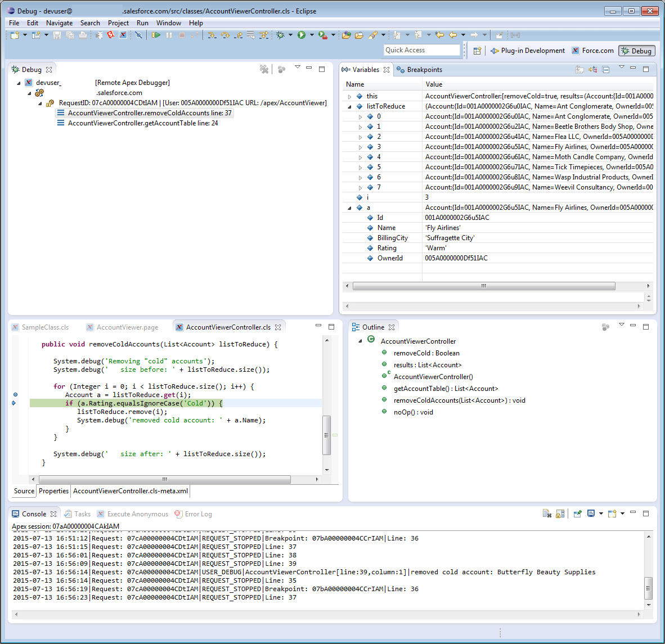Click the Rating variable value 'Warm'
665x644 pixels.
436,248
